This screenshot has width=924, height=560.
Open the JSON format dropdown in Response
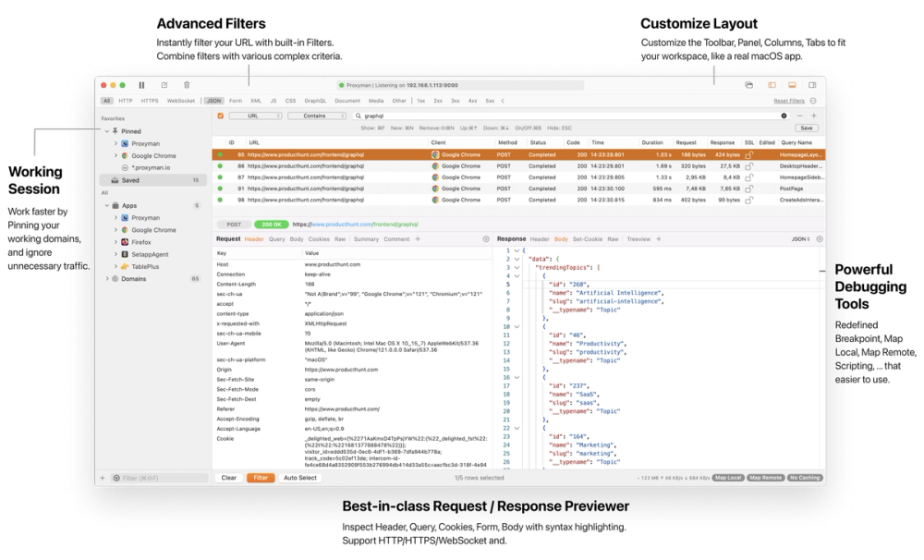(x=800, y=238)
